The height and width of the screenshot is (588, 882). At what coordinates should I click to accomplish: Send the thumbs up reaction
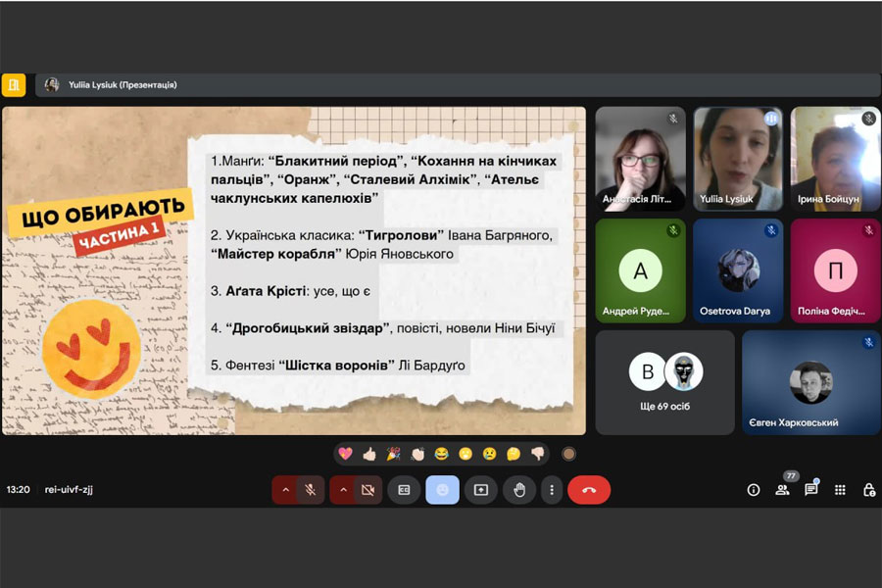[x=369, y=454]
